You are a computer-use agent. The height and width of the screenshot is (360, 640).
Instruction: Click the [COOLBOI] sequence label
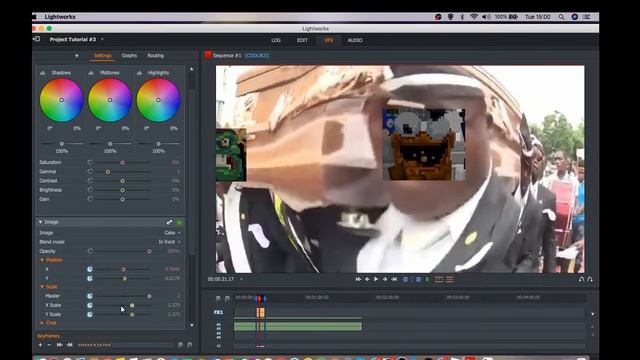257,56
